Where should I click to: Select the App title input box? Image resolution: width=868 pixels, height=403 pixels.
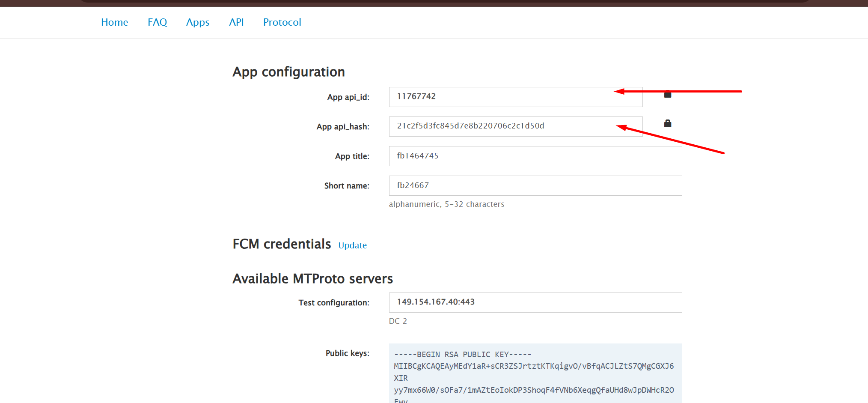pyautogui.click(x=535, y=156)
